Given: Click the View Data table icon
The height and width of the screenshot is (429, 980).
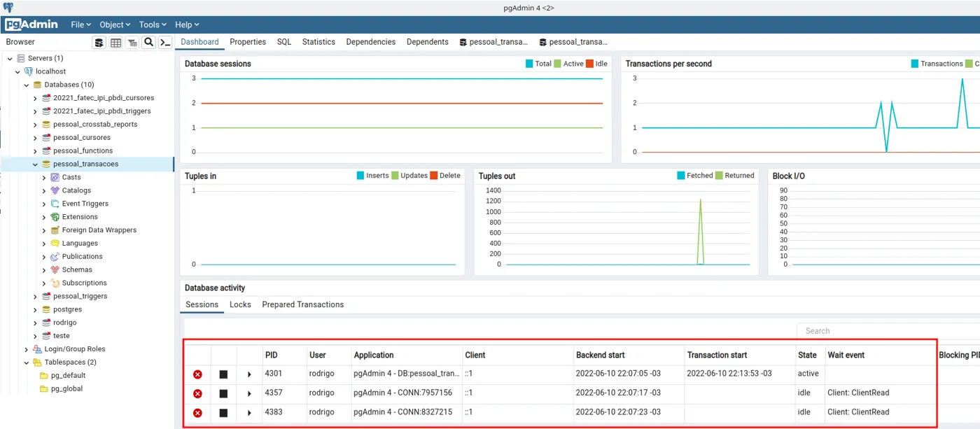Looking at the screenshot, I should coord(115,43).
